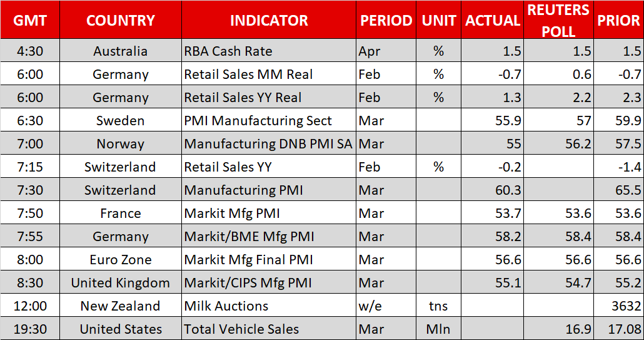Select the REUTERS POLL header cell
Image resolution: width=644 pixels, height=340 pixels.
558,20
